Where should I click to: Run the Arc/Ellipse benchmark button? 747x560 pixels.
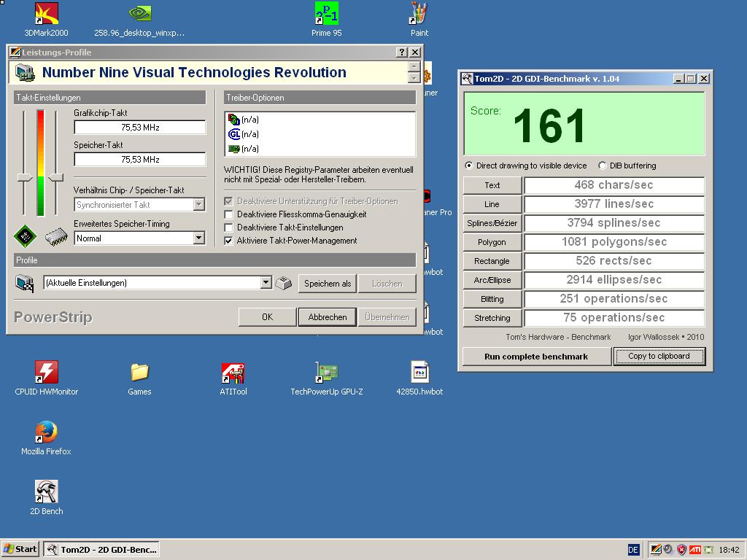pos(492,280)
